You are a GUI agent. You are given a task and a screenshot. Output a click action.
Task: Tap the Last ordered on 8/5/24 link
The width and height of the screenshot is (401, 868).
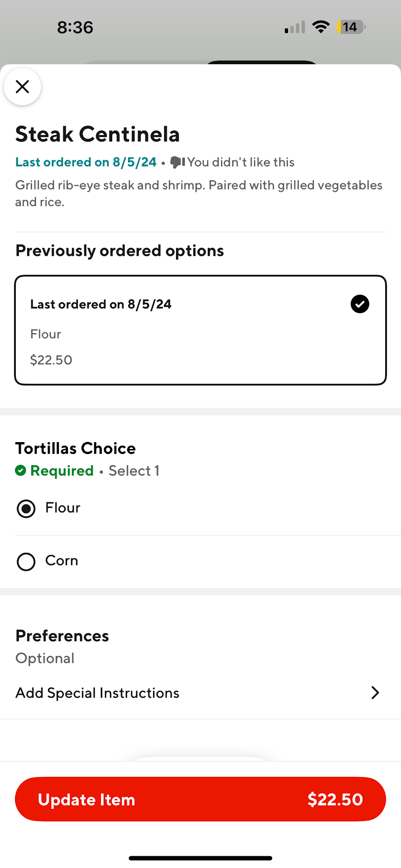tap(86, 162)
